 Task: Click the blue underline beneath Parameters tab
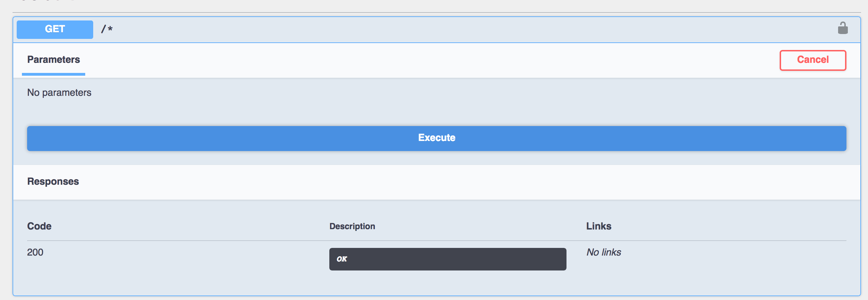(54, 74)
